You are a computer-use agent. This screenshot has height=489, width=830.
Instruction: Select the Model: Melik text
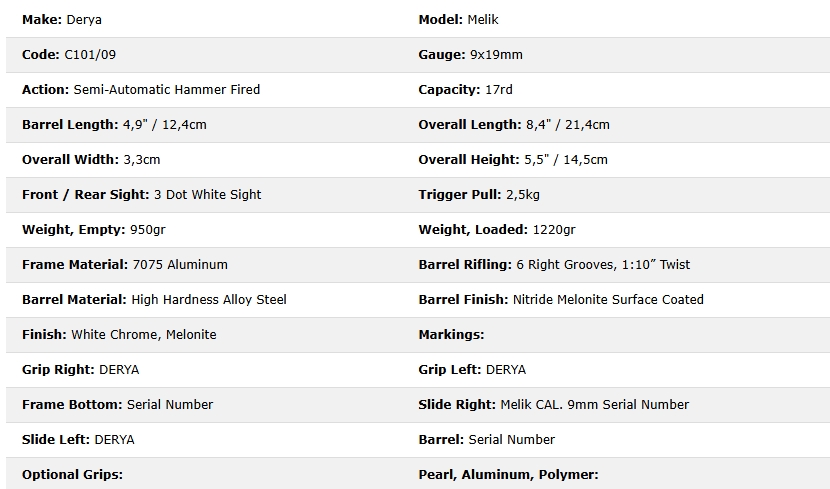coord(461,20)
